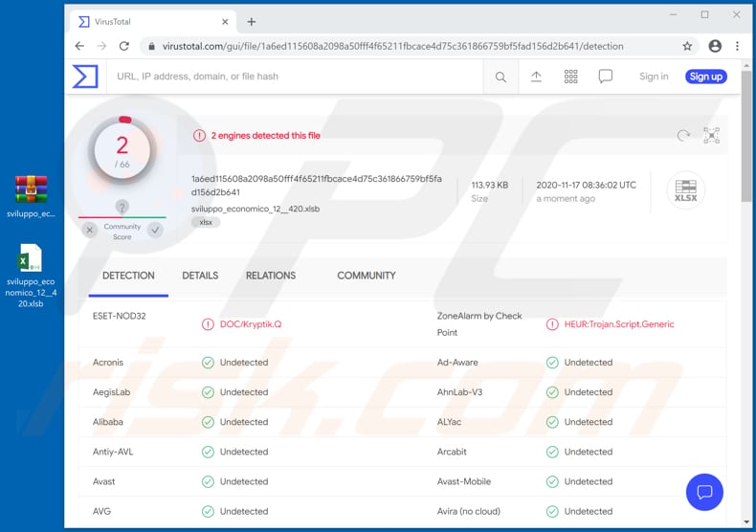Click the Sign in link
The image size is (756, 532).
(654, 77)
